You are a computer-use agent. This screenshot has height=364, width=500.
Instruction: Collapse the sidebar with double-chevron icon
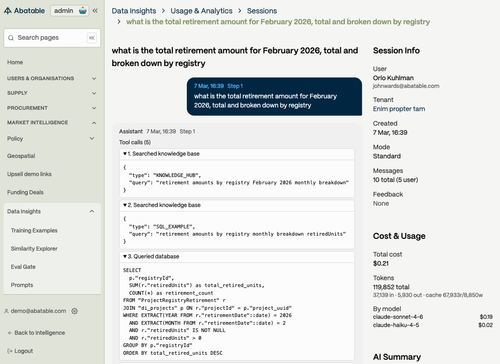[x=95, y=11]
